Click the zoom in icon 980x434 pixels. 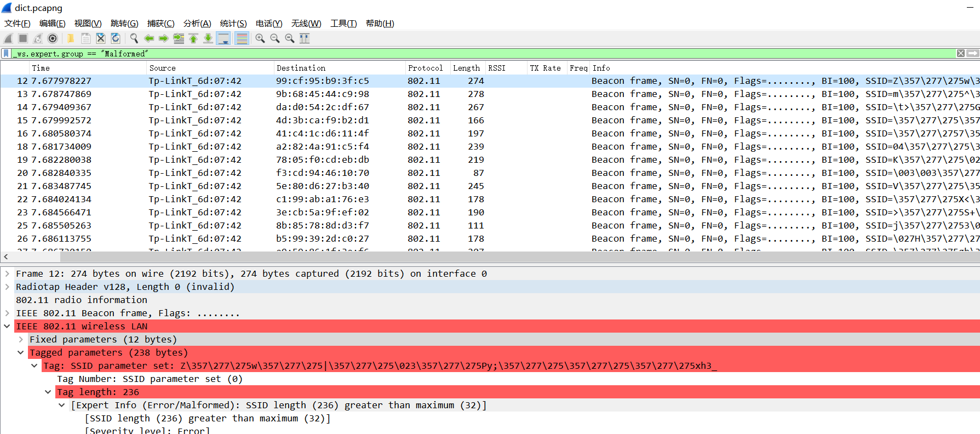[260, 38]
